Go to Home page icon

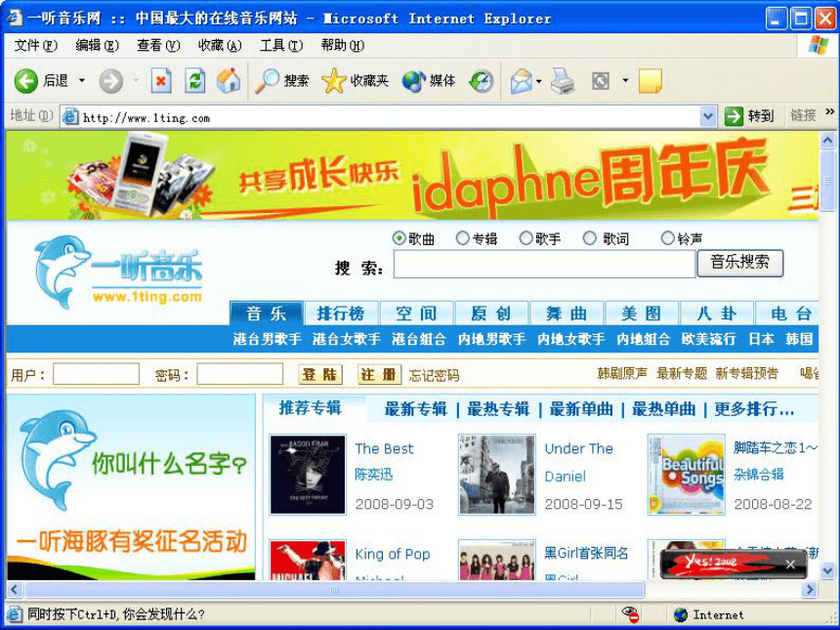click(x=229, y=81)
